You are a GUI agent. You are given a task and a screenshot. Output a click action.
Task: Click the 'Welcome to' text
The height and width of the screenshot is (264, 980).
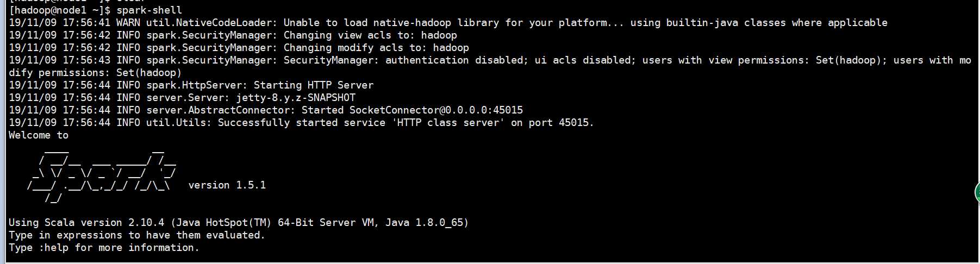[39, 135]
